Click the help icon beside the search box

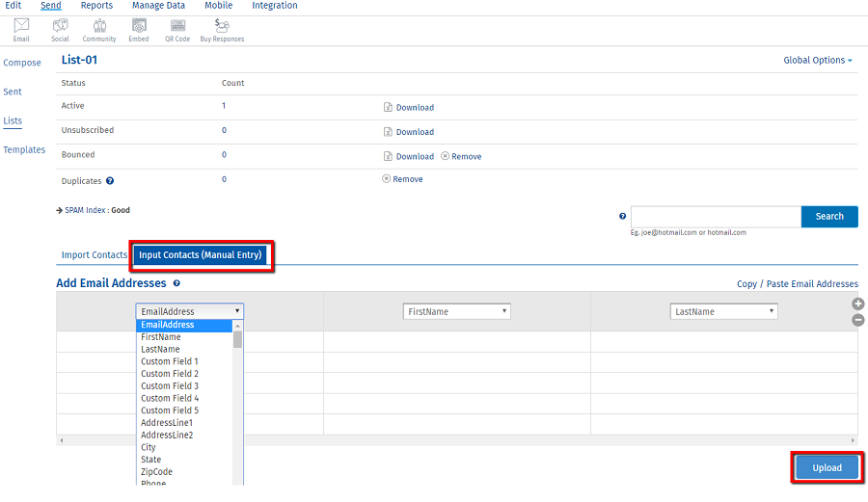(x=622, y=216)
